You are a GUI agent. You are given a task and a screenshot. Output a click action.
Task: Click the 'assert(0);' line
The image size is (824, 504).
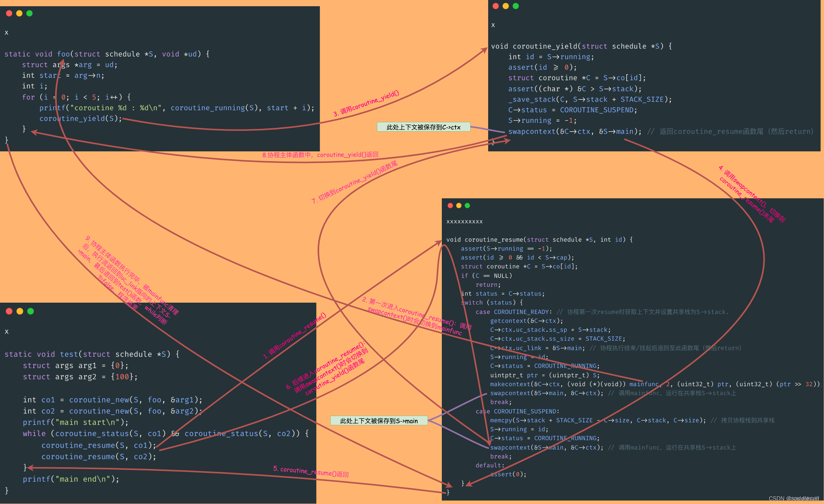click(508, 475)
